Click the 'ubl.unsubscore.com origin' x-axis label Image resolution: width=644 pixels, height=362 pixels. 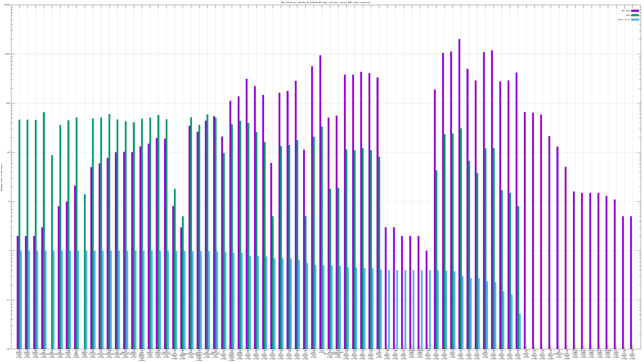[x=559, y=354]
